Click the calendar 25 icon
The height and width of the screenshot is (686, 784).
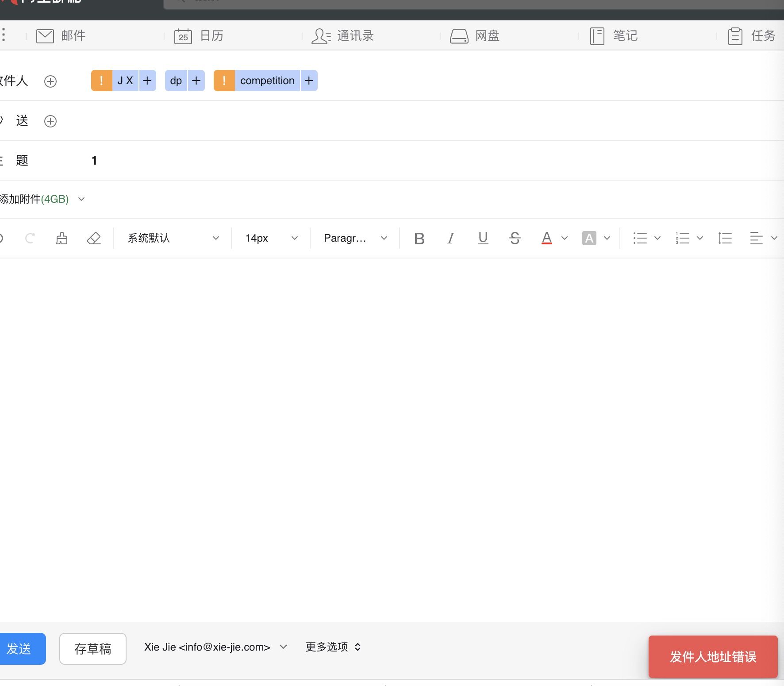coord(183,36)
